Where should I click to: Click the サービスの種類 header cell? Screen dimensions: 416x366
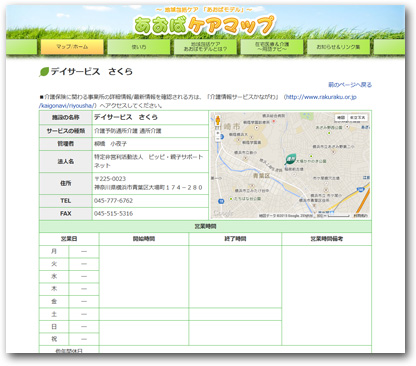(66, 131)
